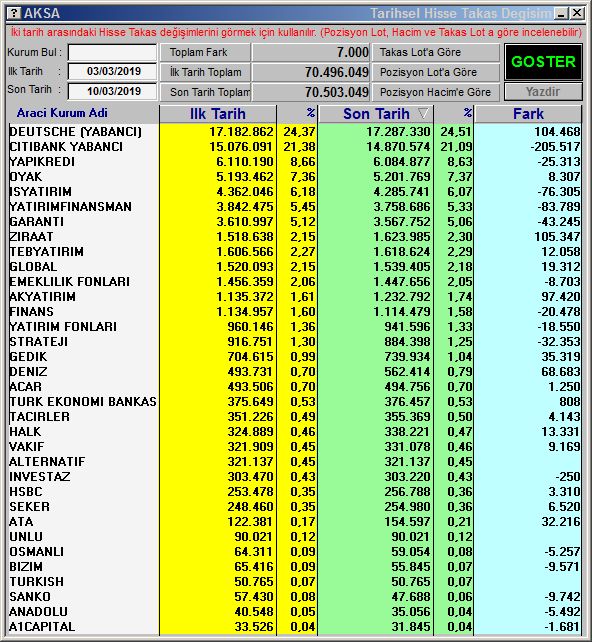The height and width of the screenshot is (642, 592).
Task: Select the SANKO row
Action: pyautogui.click(x=295, y=597)
